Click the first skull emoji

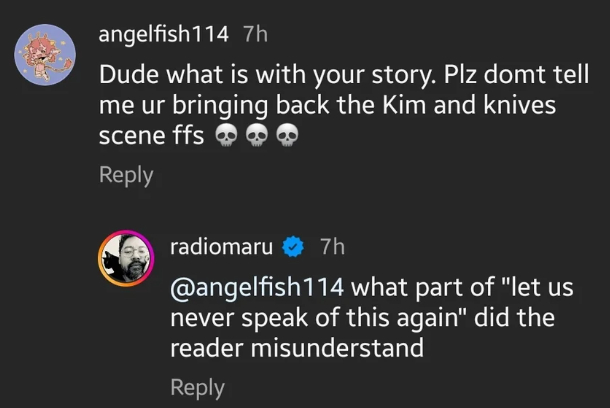(x=224, y=136)
